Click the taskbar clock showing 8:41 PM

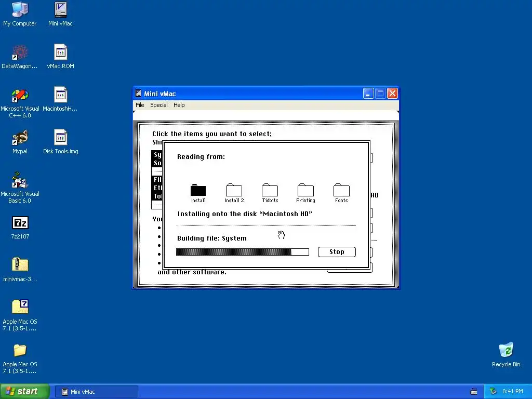(x=513, y=392)
